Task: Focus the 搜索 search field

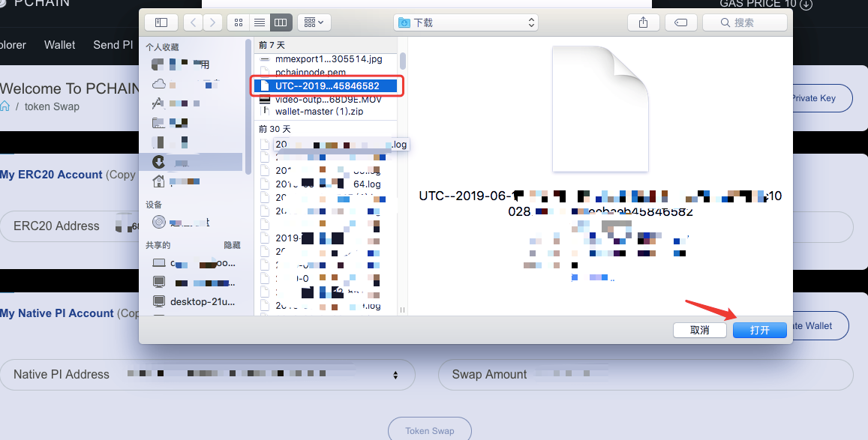Action: [x=744, y=22]
